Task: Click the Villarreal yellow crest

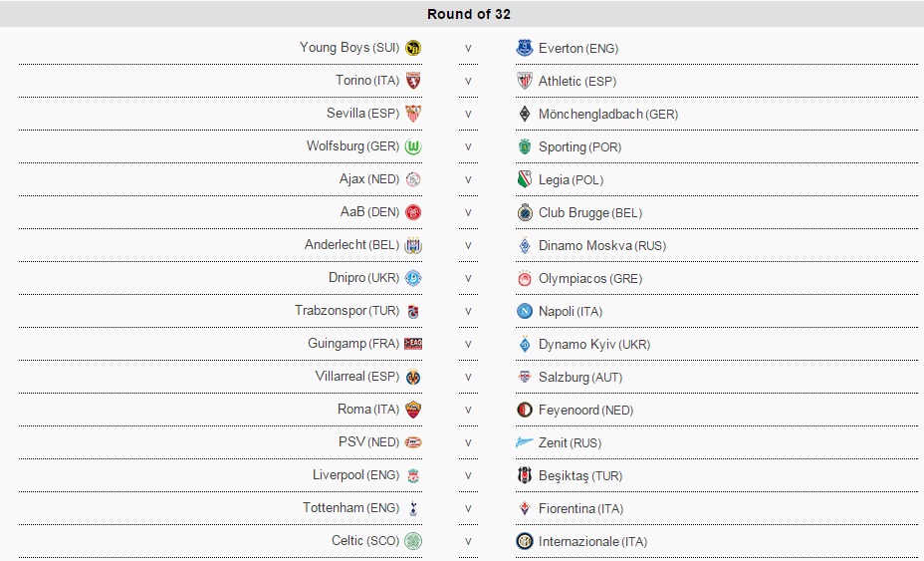Action: [x=413, y=377]
